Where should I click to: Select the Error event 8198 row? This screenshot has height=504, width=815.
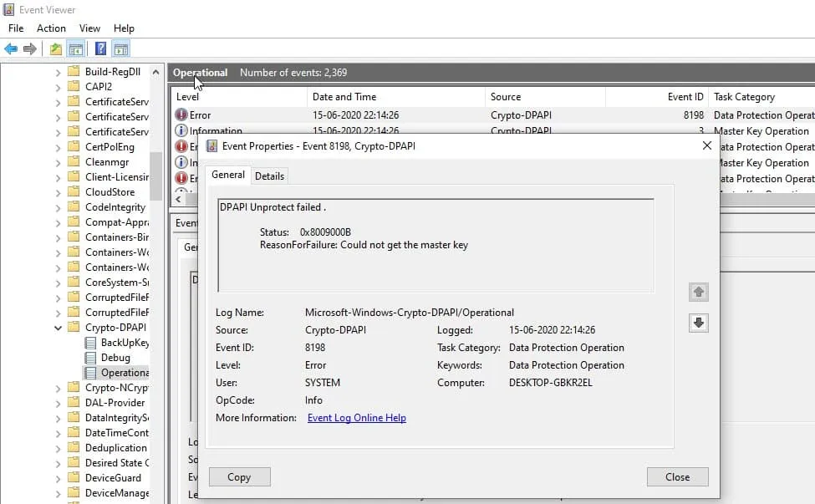492,115
